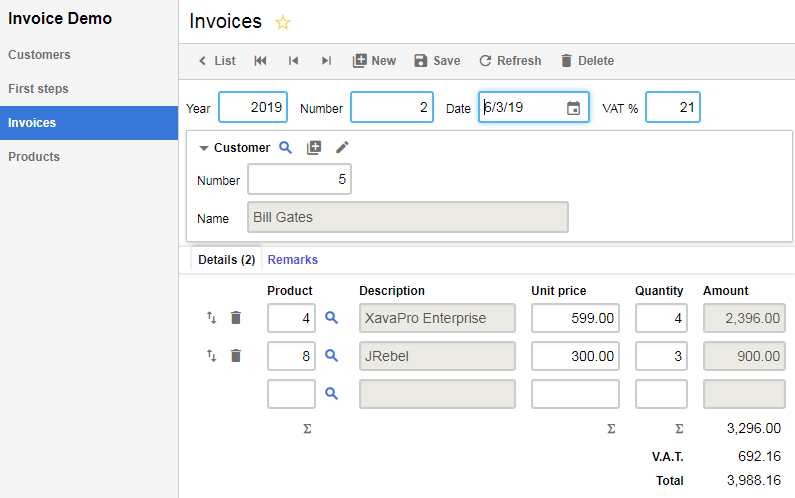This screenshot has width=795, height=498.
Task: Switch to the Remarks tab
Action: click(292, 260)
